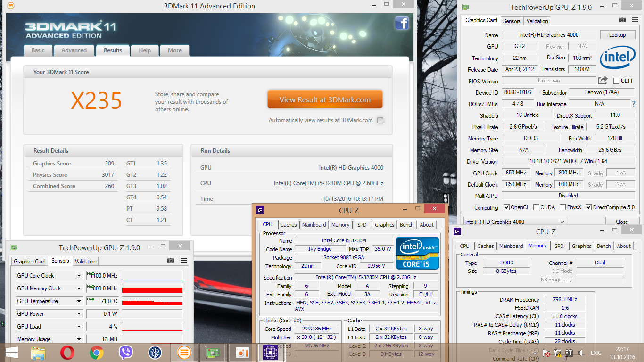The height and width of the screenshot is (362, 644).
Task: Toggle the CUDA checkbox
Action: click(535, 207)
